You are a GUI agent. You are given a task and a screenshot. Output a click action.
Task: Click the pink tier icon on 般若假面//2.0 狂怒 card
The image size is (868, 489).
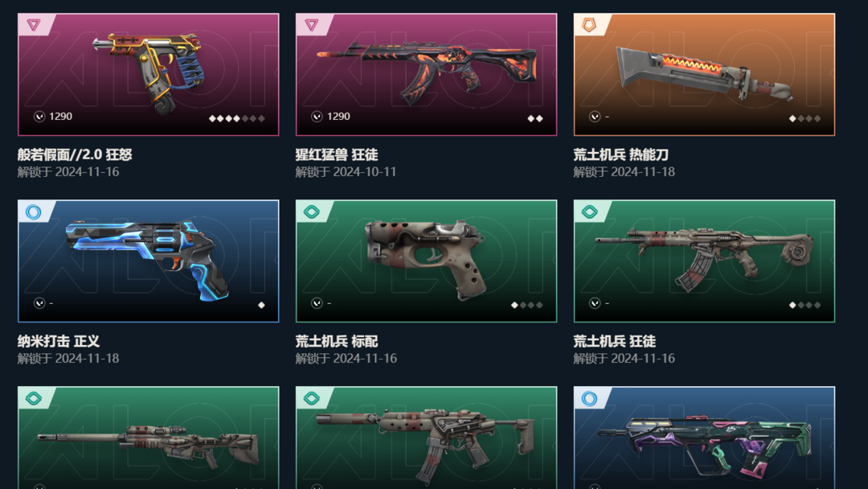tap(34, 25)
